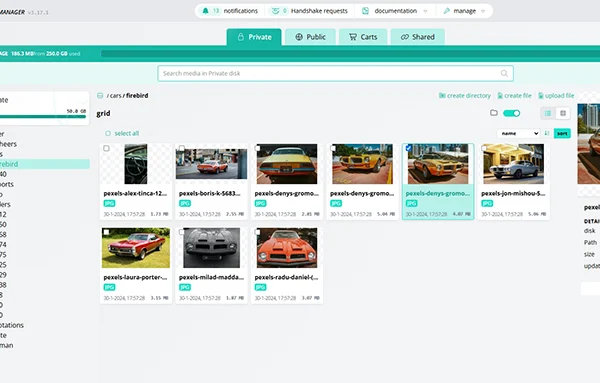Switch to the Private tab

[x=254, y=37]
